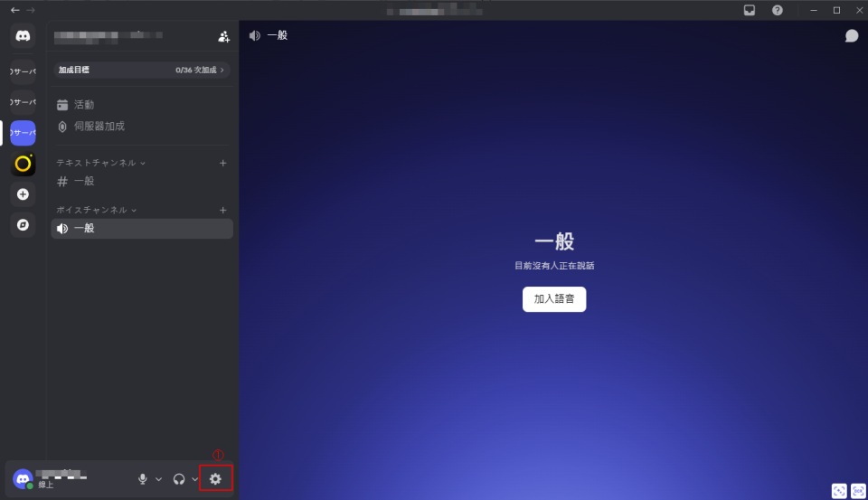
Task: Open Discord home direct messages
Action: tap(24, 36)
